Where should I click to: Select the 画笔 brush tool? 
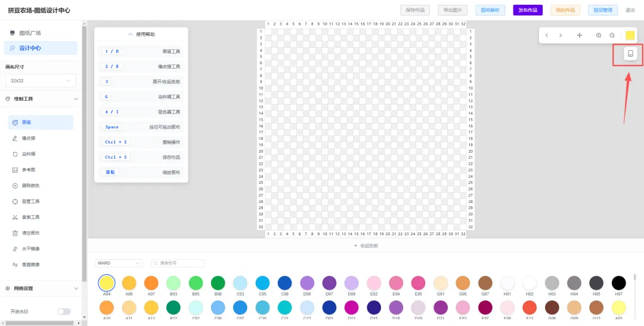pos(41,122)
